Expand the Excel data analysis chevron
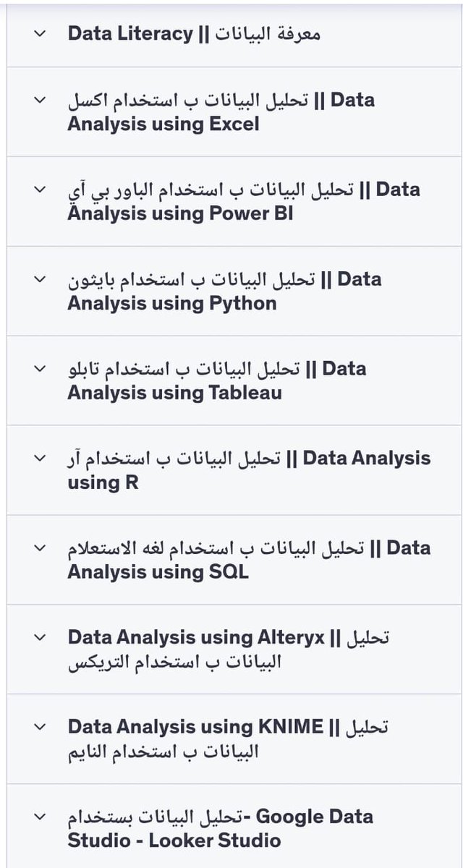The width and height of the screenshot is (463, 868). click(40, 100)
